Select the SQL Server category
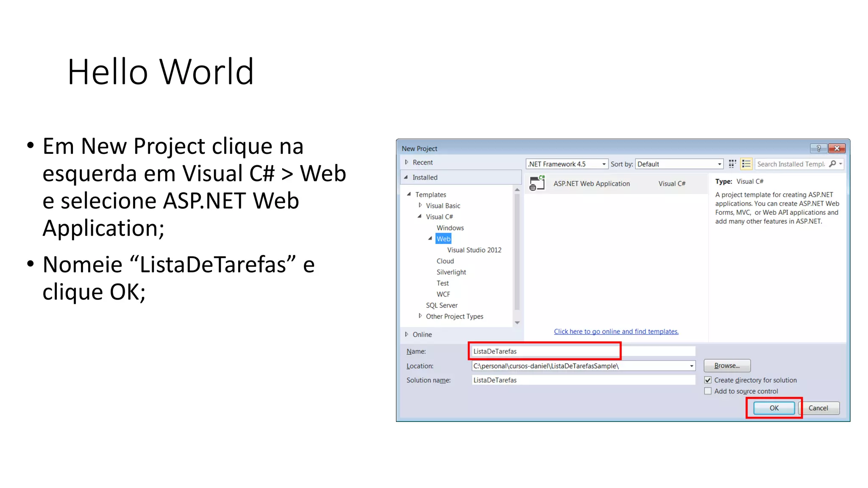The image size is (868, 488). coord(442,305)
